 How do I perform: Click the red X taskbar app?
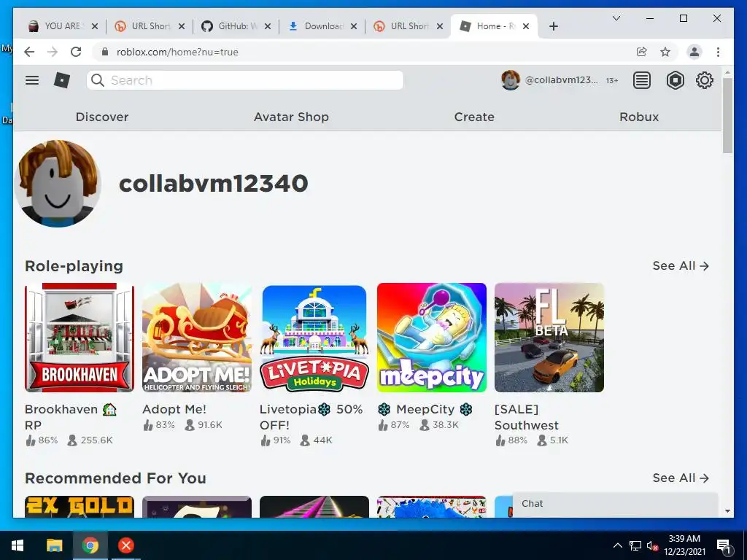coord(125,545)
